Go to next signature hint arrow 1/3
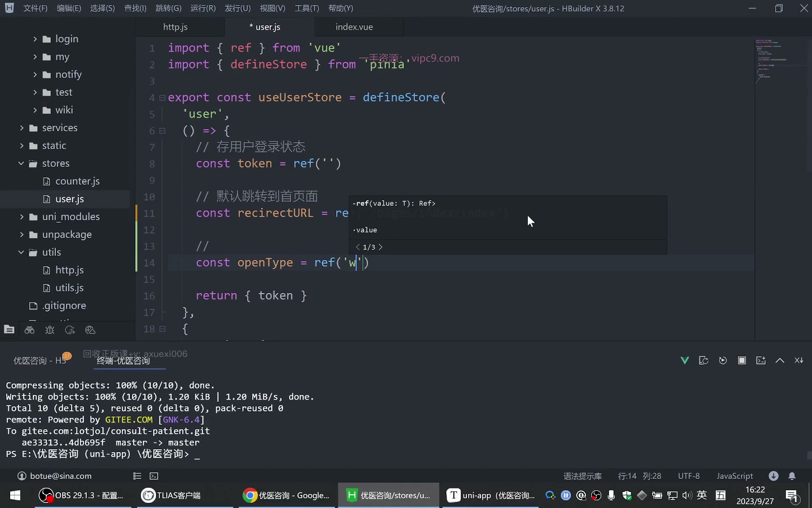This screenshot has width=812, height=508. [381, 247]
